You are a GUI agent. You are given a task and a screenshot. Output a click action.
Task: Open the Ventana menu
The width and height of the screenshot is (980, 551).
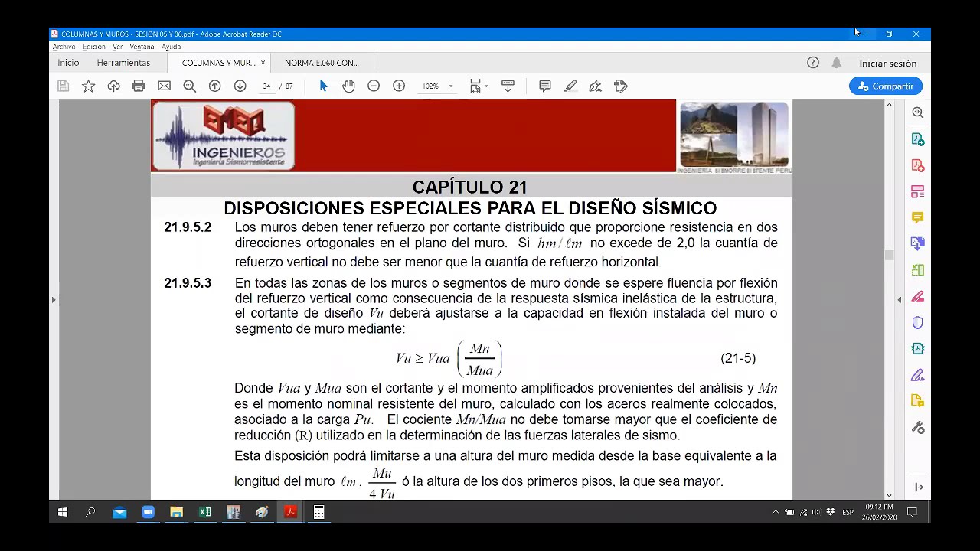142,47
